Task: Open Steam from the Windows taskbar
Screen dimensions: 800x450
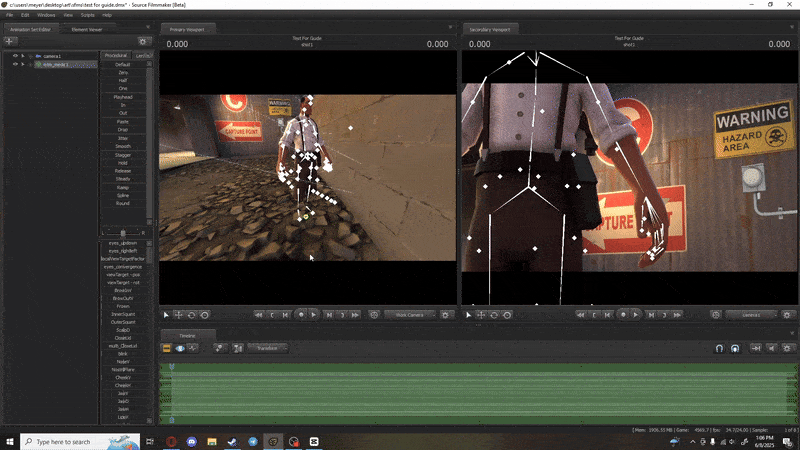Action: click(x=231, y=441)
